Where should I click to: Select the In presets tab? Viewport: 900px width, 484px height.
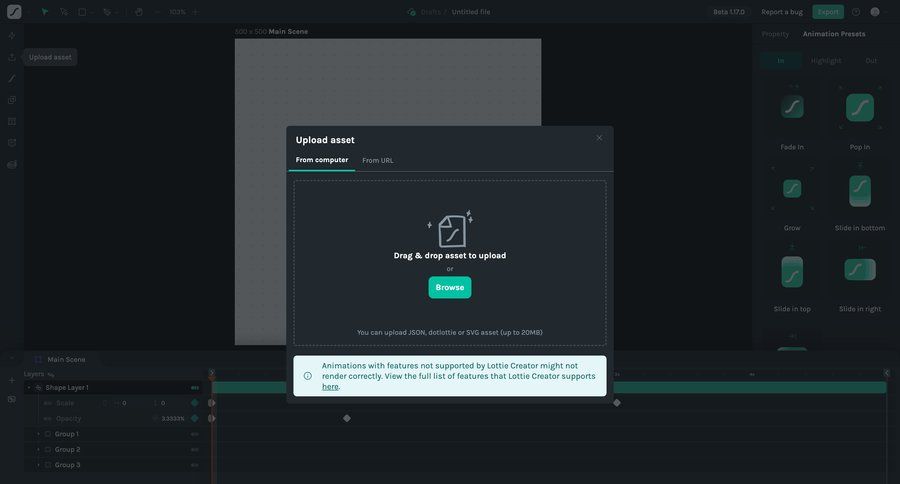click(781, 61)
